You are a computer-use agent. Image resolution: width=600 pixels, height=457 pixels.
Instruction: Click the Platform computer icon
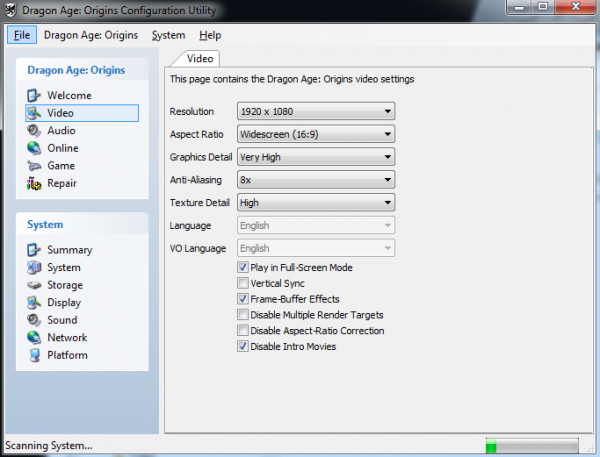point(34,355)
